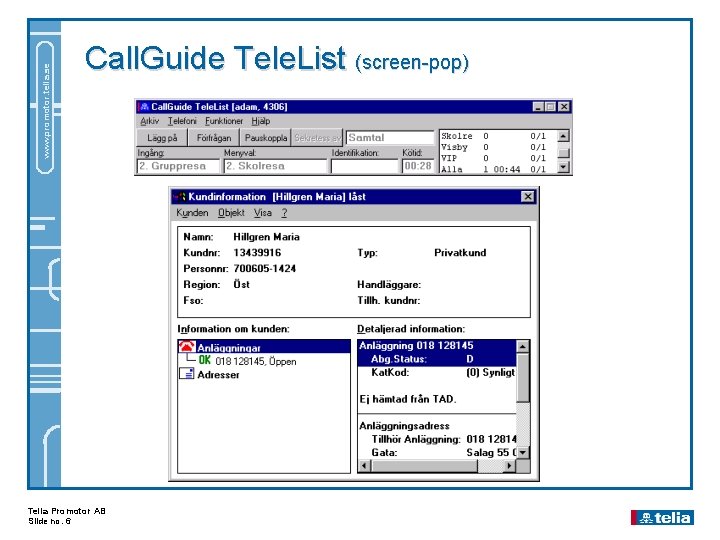Screen dimensions: 720x540
Task: Click the Kötid field showing 00:28
Action: coord(418,166)
